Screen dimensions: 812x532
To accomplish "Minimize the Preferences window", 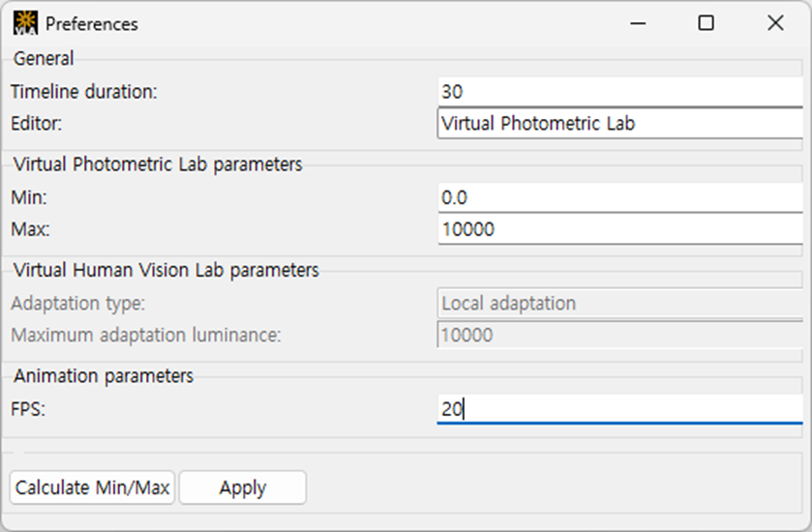I will click(637, 23).
